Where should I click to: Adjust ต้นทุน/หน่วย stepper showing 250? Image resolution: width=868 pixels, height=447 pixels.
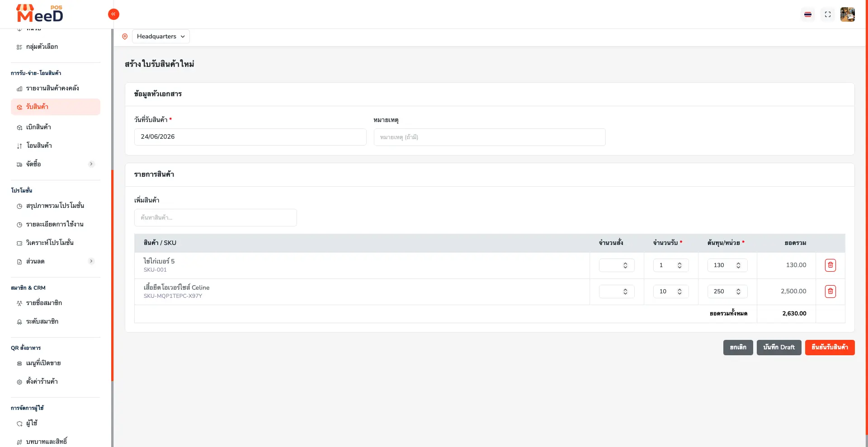[738, 292]
